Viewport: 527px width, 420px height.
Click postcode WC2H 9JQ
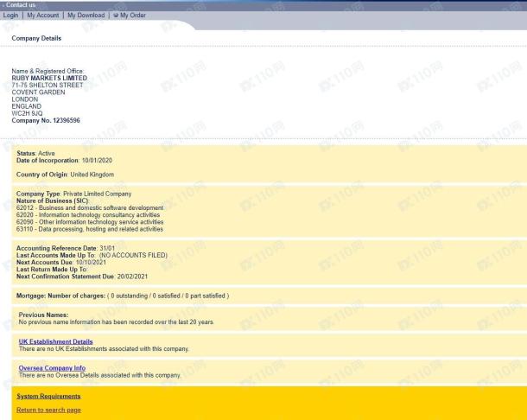click(28, 113)
